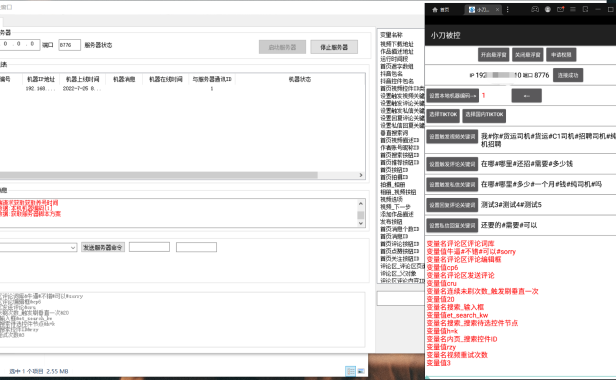The width and height of the screenshot is (616, 380).
Task: Click keyword text 在哪#哪里#还招#需要#多少钱
Action: click(527, 164)
